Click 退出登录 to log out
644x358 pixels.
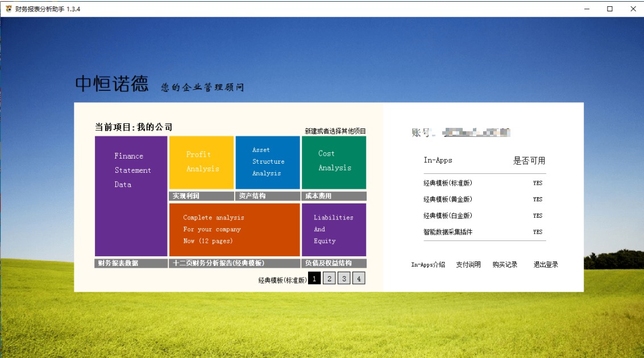(x=546, y=265)
